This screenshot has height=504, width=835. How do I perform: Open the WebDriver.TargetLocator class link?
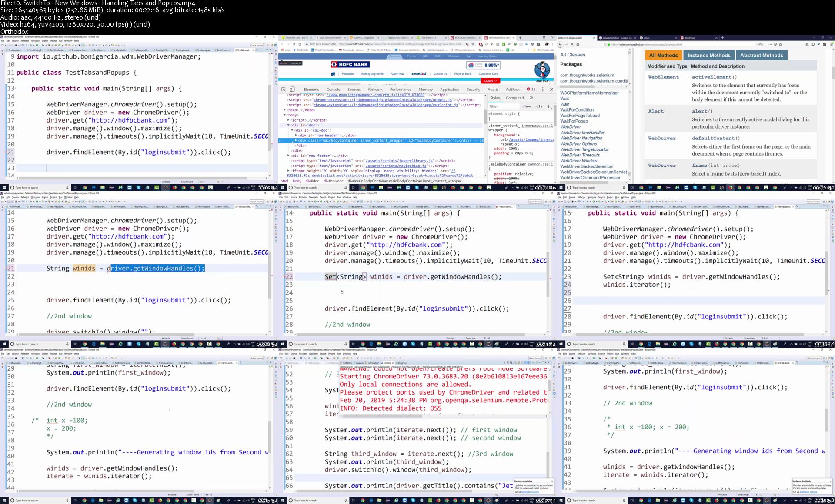pos(584,149)
